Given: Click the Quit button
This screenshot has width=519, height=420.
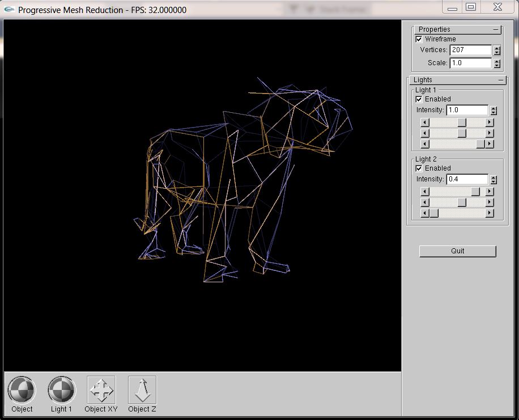Looking at the screenshot, I should [458, 251].
